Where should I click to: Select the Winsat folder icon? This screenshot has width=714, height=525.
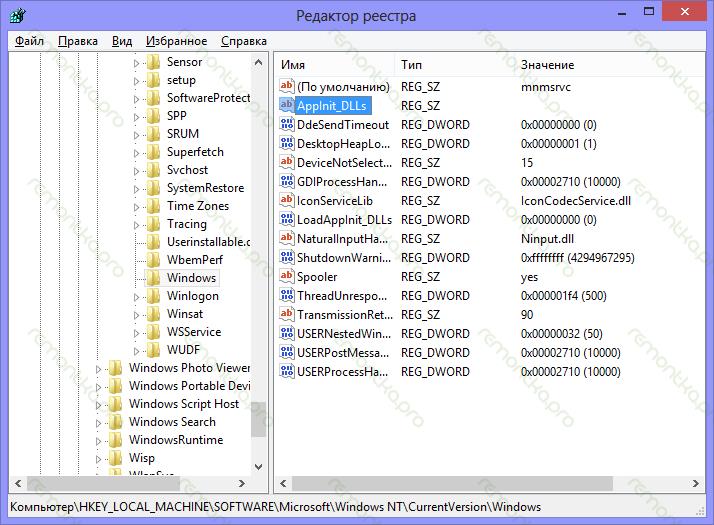(x=153, y=314)
